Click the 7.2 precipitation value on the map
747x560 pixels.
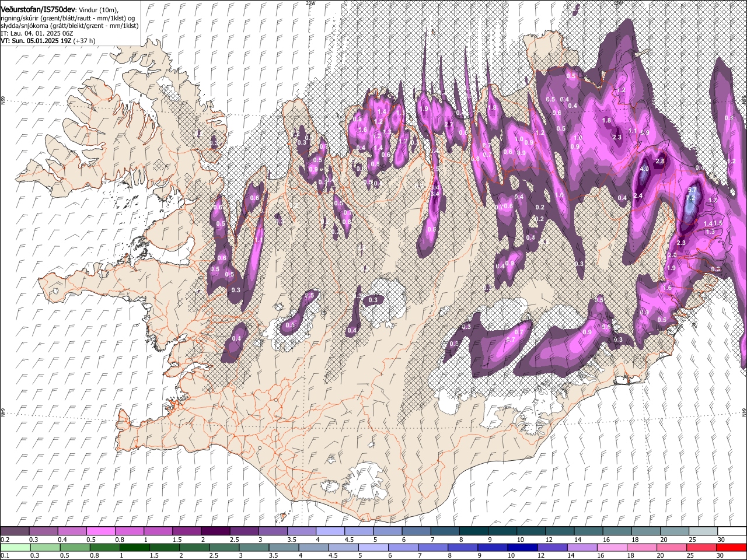coord(691,198)
